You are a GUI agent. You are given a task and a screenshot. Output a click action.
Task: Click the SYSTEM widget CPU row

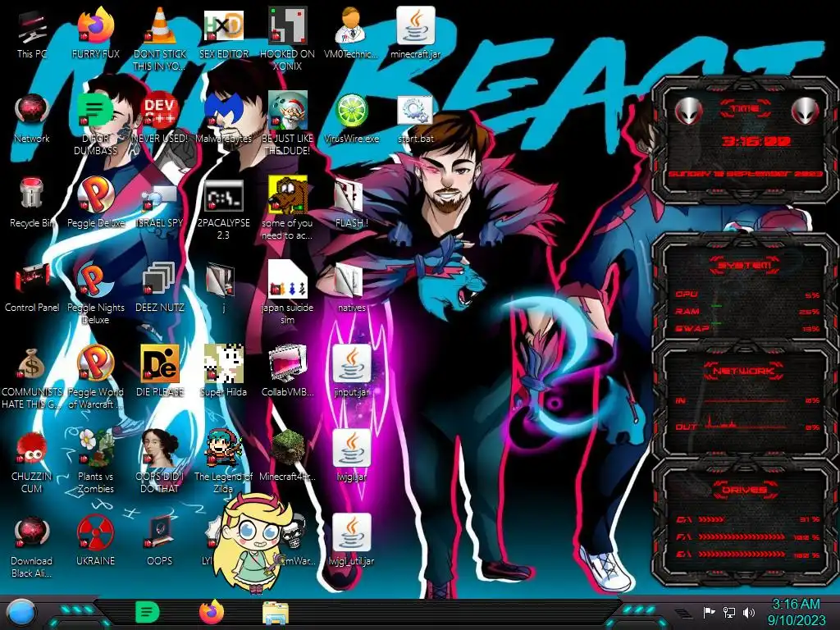click(x=746, y=294)
